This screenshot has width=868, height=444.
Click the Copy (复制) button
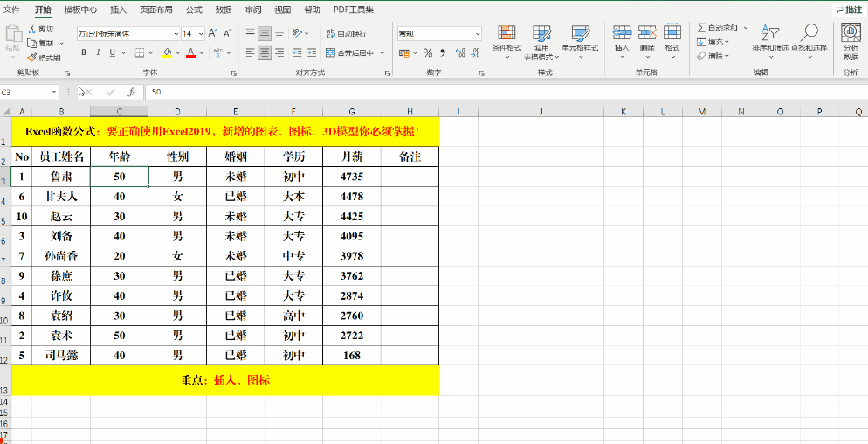click(x=41, y=43)
